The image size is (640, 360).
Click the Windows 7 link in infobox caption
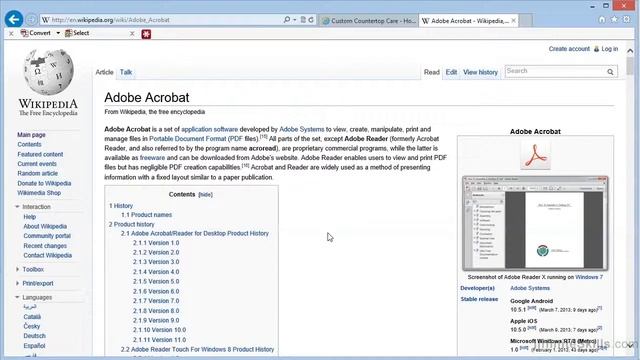click(x=589, y=277)
